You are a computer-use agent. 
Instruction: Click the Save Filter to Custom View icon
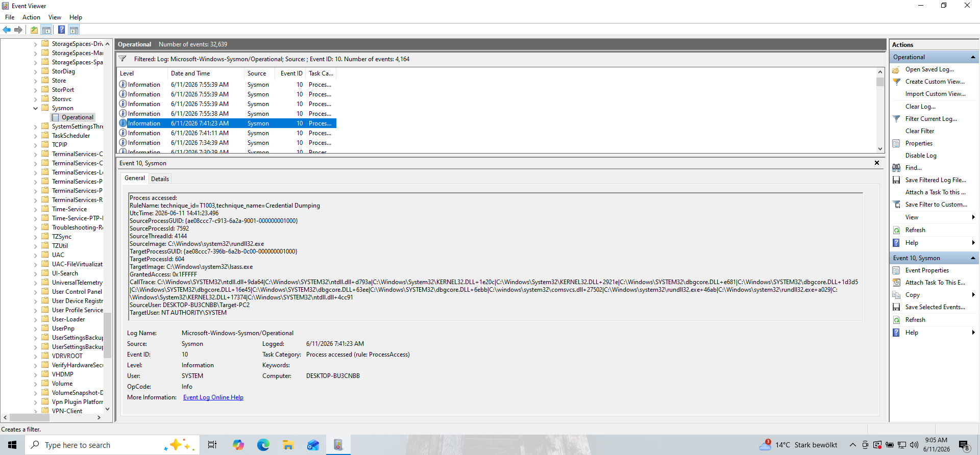pos(896,205)
